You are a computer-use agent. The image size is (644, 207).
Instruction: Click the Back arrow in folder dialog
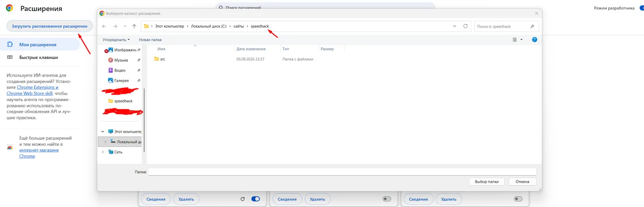104,26
